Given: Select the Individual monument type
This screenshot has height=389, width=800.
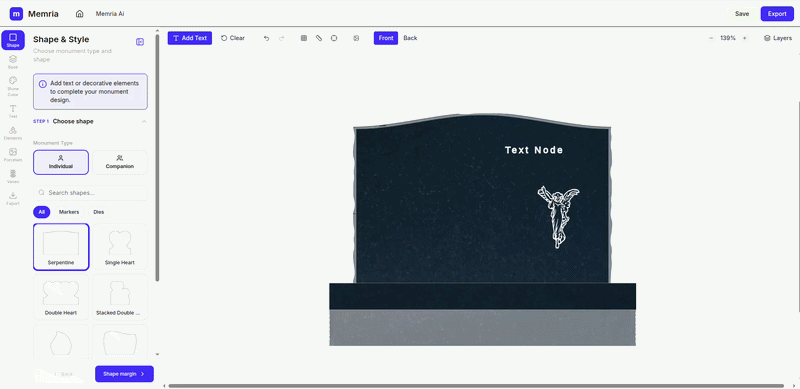Looking at the screenshot, I should coord(61,162).
